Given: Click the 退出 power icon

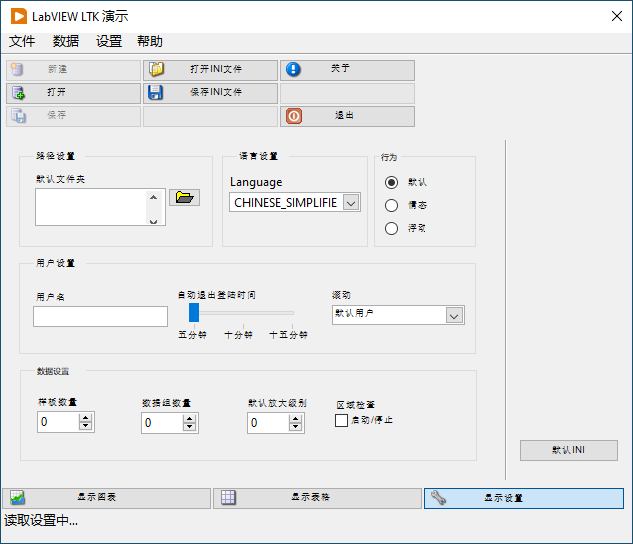Looking at the screenshot, I should (294, 116).
